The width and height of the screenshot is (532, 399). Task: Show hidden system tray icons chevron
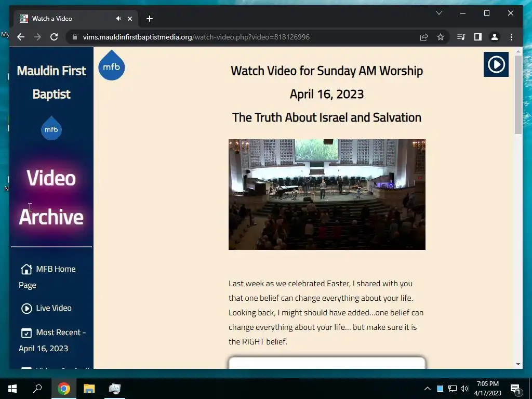(x=428, y=389)
